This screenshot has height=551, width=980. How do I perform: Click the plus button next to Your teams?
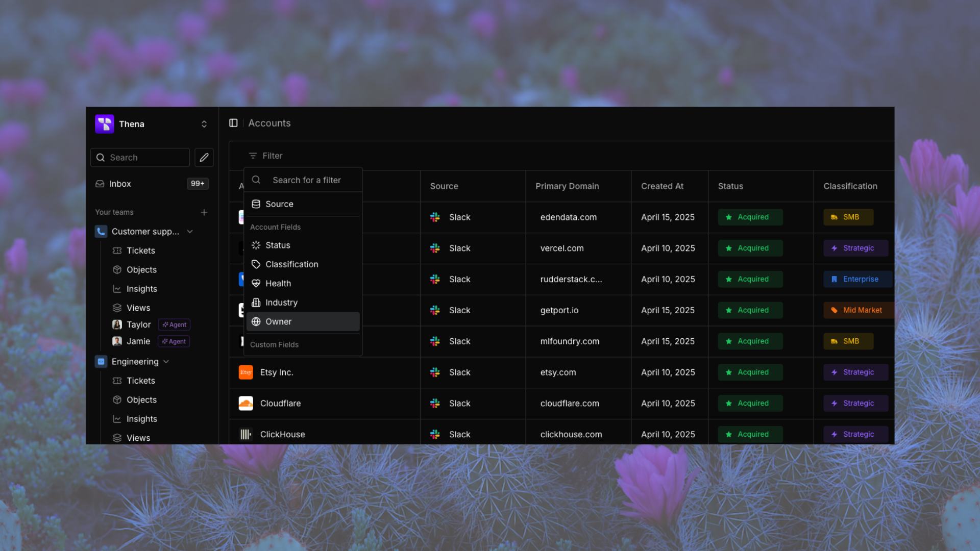click(204, 212)
